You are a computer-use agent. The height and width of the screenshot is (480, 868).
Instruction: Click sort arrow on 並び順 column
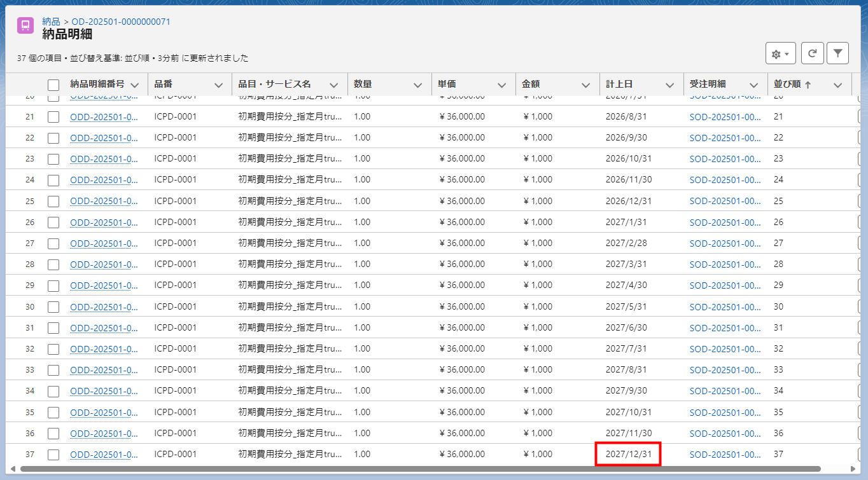(808, 85)
